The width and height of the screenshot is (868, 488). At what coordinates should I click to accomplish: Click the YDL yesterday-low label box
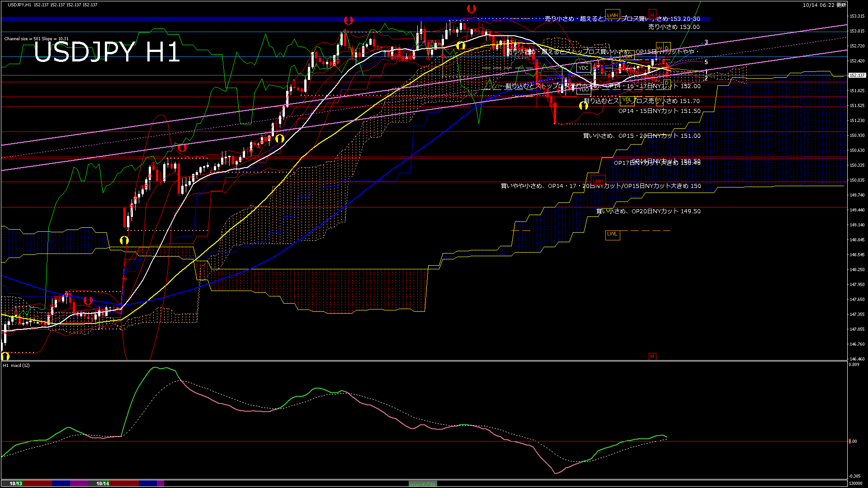pyautogui.click(x=627, y=100)
